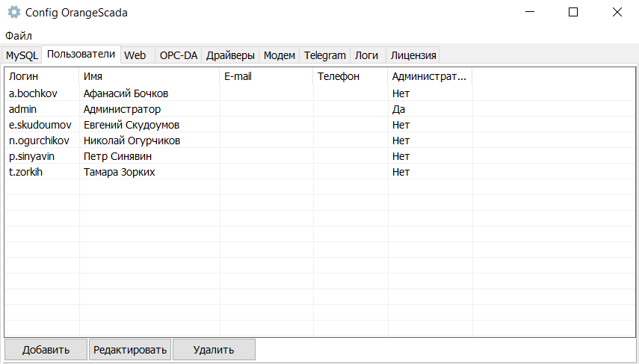The width and height of the screenshot is (639, 364).
Task: Select the Модем tab
Action: click(280, 55)
